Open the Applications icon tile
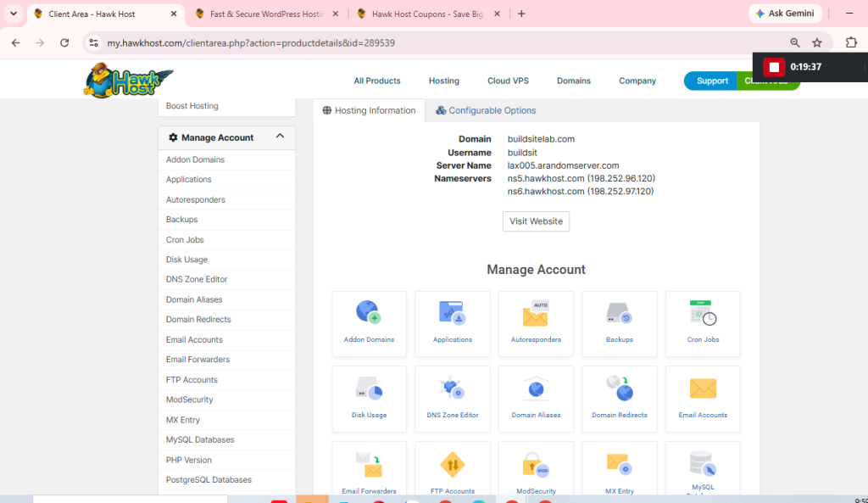868x503 pixels. coord(453,324)
